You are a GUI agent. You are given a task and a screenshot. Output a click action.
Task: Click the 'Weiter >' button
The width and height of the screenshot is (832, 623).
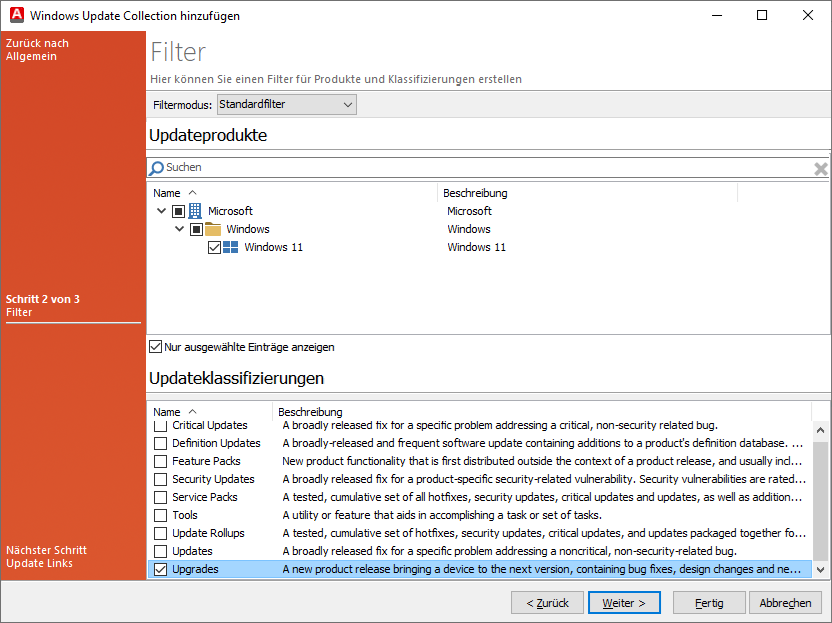[624, 603]
